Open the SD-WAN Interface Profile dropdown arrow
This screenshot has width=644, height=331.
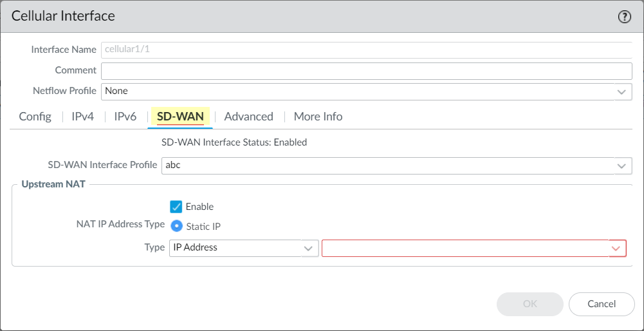(621, 165)
